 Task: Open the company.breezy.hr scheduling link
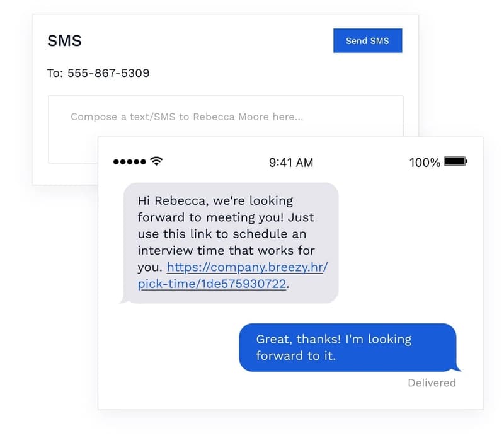point(247,267)
